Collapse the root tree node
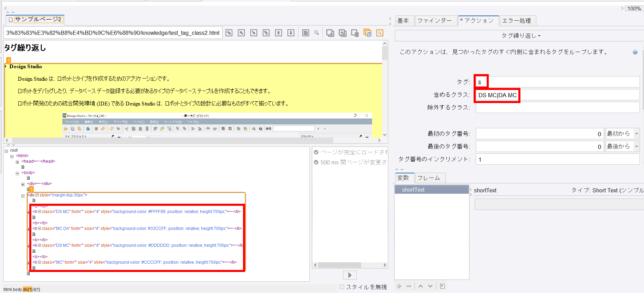Image resolution: width=644 pixels, height=293 pixels. pyautogui.click(x=6, y=151)
